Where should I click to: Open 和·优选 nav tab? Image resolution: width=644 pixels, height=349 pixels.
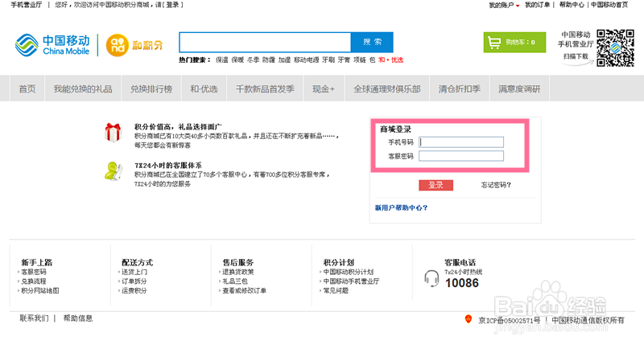[x=204, y=88]
